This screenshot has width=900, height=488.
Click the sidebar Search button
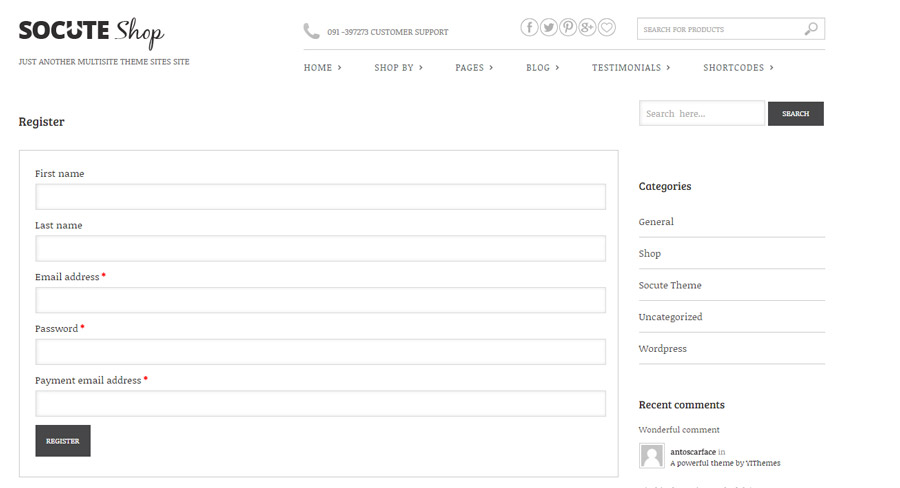(795, 114)
